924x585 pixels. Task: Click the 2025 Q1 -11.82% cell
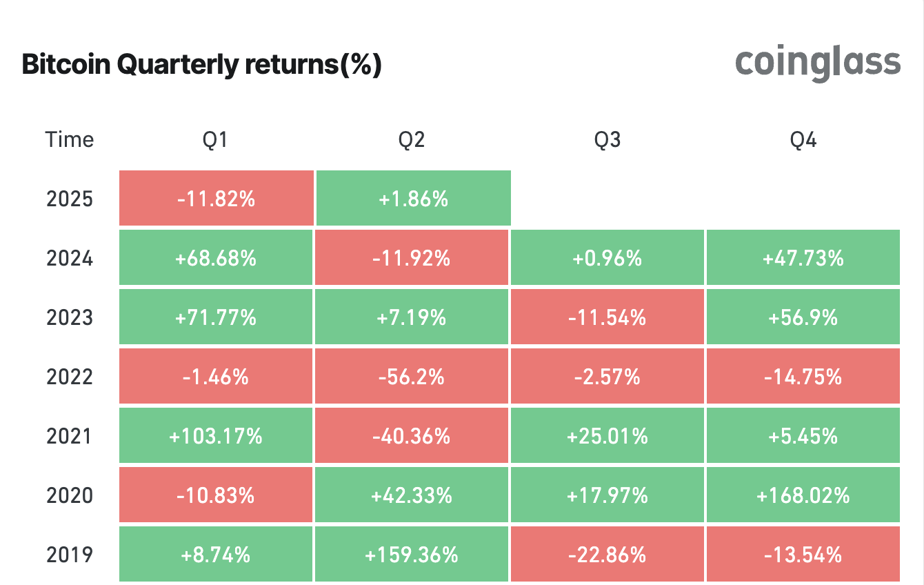[x=216, y=199]
